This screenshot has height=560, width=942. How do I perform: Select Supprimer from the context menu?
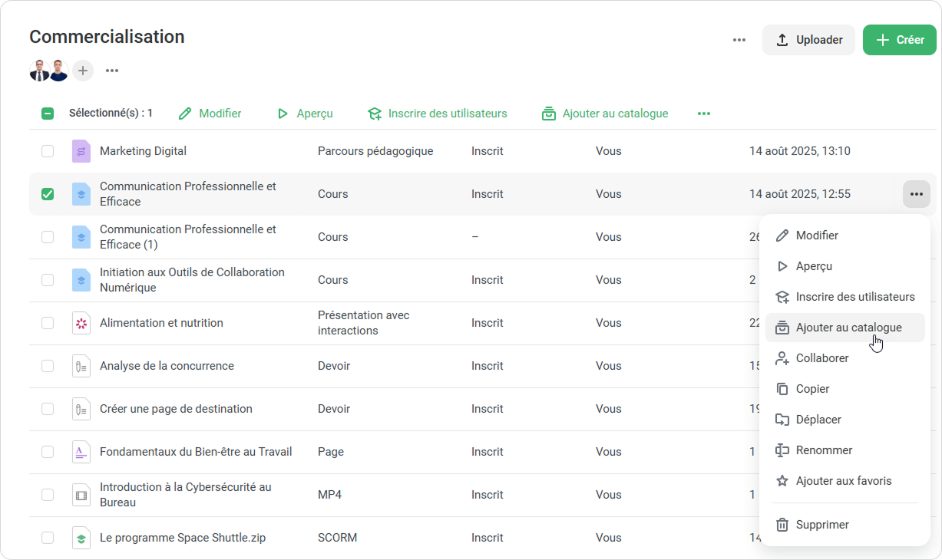pos(822,525)
